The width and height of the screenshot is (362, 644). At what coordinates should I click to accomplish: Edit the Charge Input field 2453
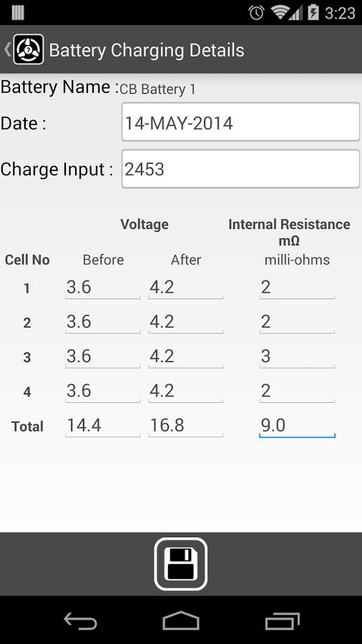pos(240,169)
